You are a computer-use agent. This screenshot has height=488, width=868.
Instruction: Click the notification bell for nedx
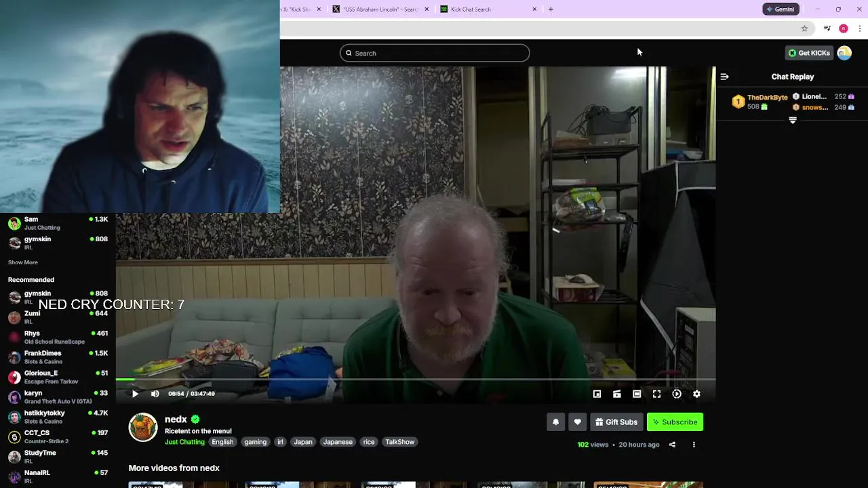pos(556,422)
